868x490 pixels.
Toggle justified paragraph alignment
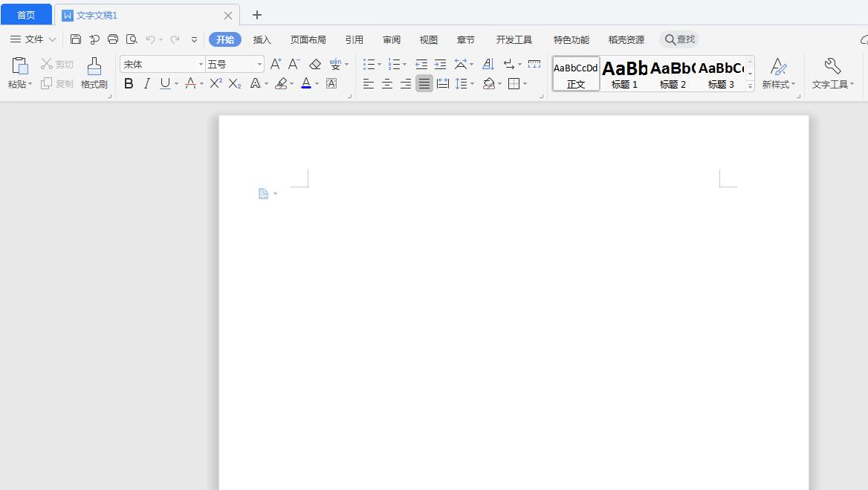point(424,84)
